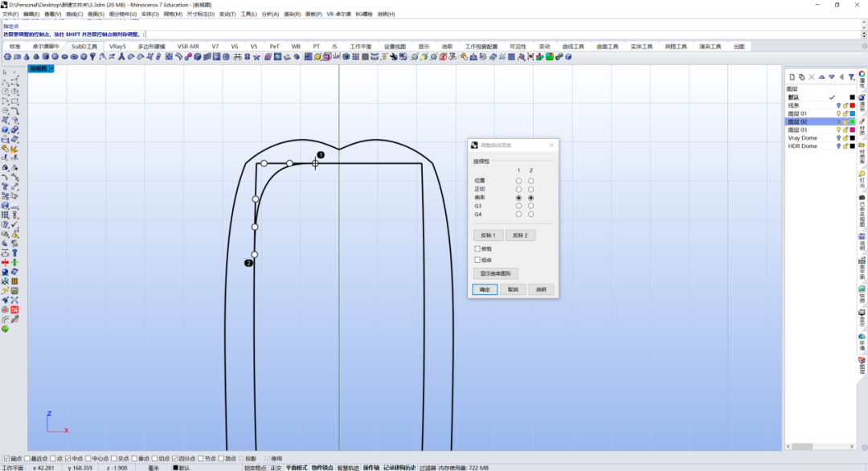Image resolution: width=868 pixels, height=471 pixels.
Task: Open the 曲线(C) menu
Action: click(74, 14)
